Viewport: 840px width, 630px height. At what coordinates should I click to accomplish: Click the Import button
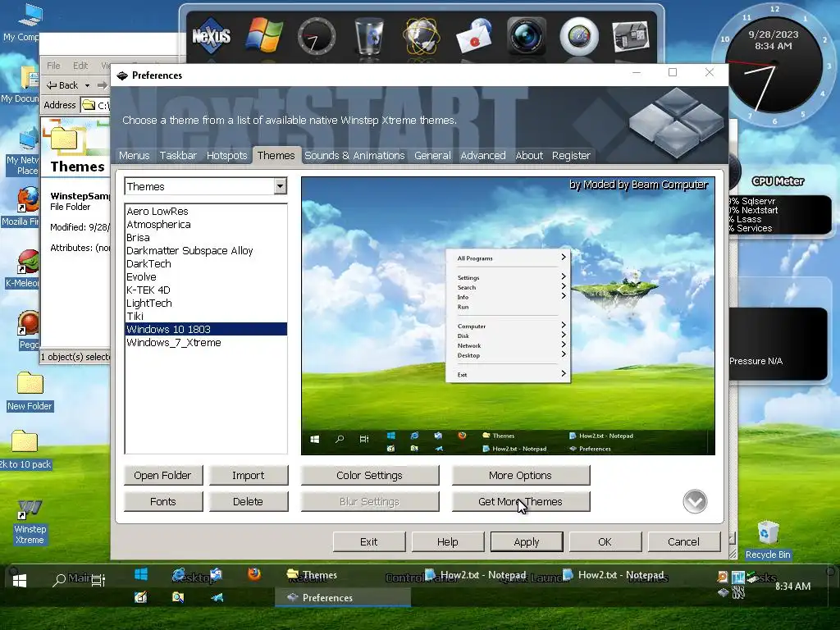click(x=248, y=475)
